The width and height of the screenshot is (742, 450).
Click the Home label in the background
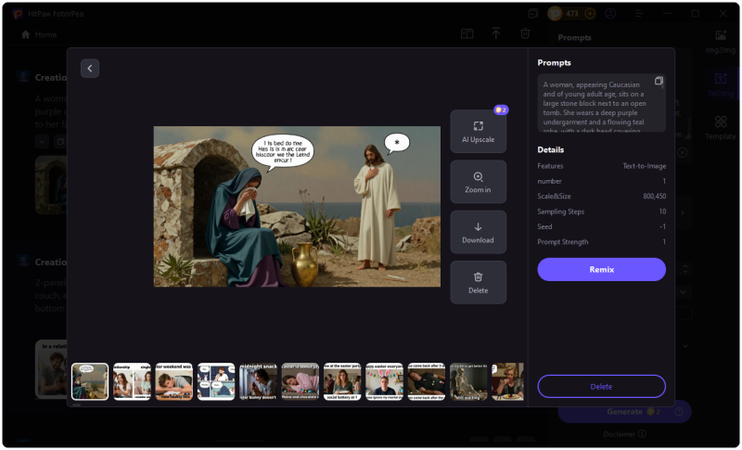pos(45,35)
